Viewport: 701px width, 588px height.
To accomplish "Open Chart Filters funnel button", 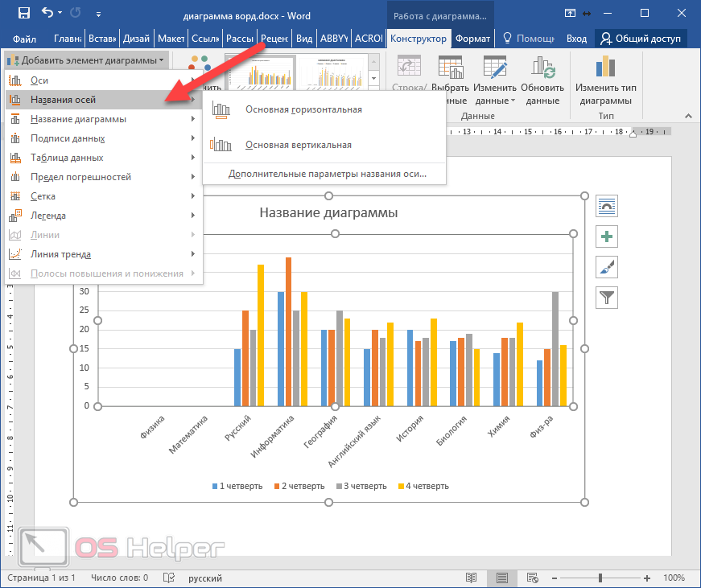I will (x=606, y=297).
